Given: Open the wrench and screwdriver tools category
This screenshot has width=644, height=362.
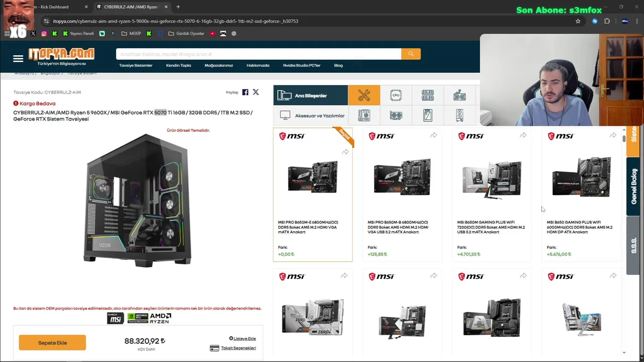Looking at the screenshot, I should [364, 96].
